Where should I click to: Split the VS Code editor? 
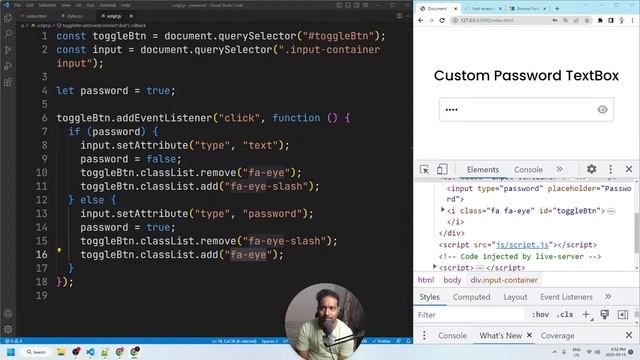pos(399,16)
